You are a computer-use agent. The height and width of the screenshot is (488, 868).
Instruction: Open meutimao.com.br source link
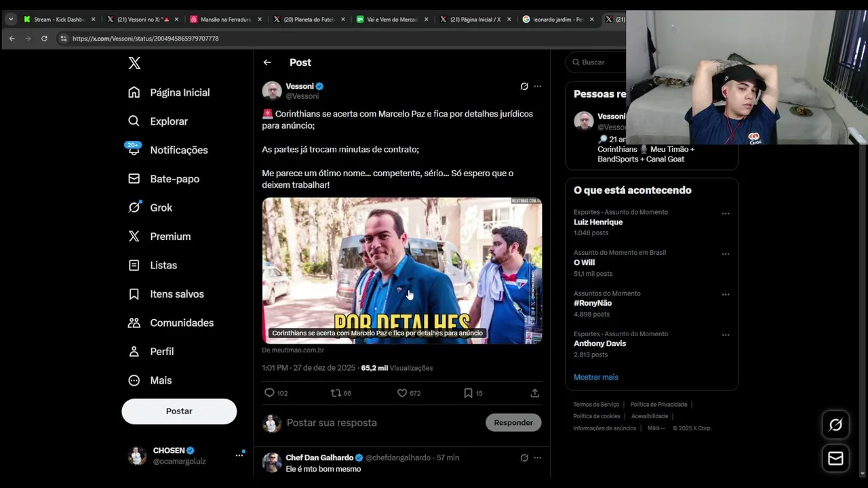tap(293, 350)
